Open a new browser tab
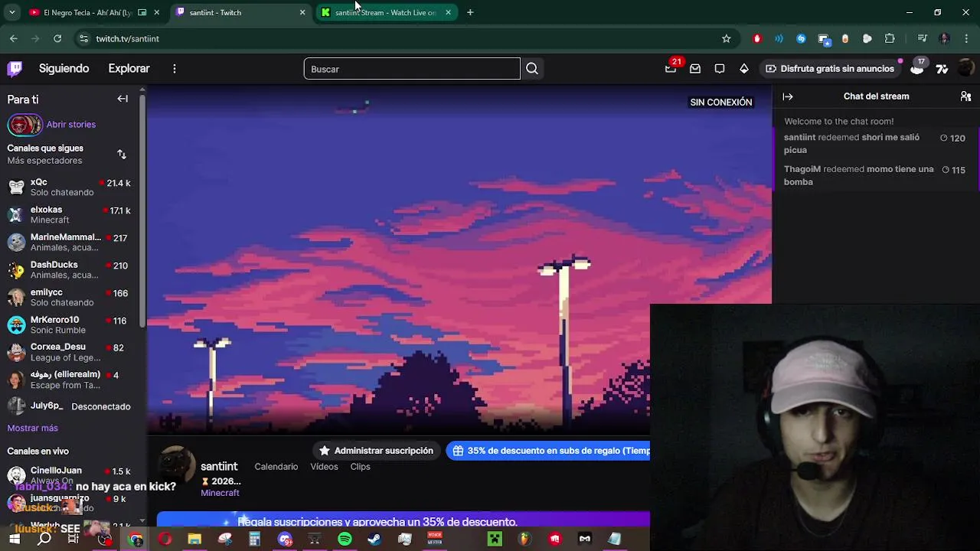This screenshot has width=980, height=551. point(470,12)
